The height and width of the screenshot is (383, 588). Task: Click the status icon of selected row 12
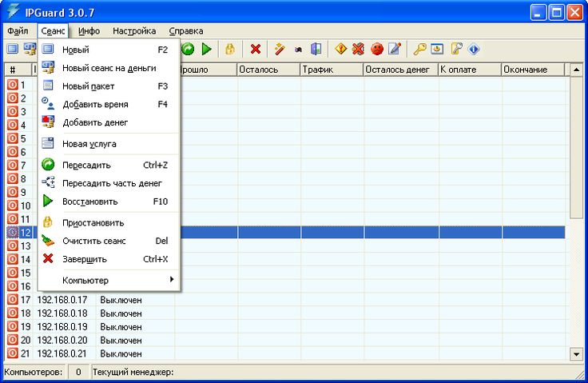click(x=12, y=232)
